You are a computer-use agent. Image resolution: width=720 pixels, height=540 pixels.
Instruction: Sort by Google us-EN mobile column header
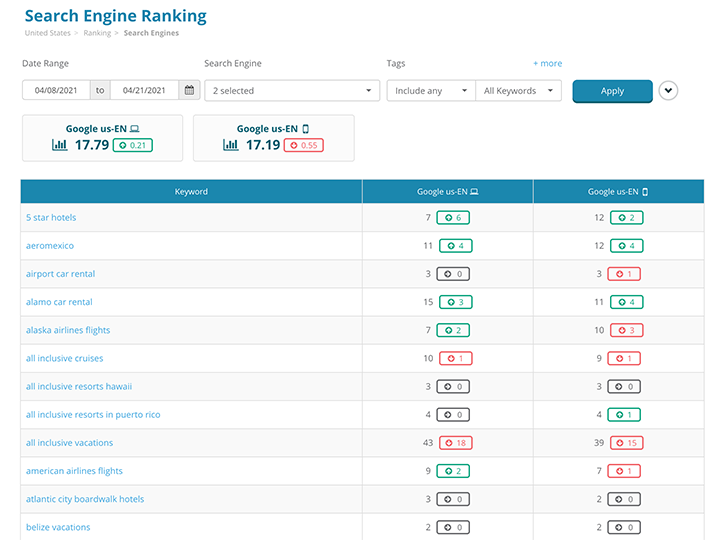(x=618, y=192)
